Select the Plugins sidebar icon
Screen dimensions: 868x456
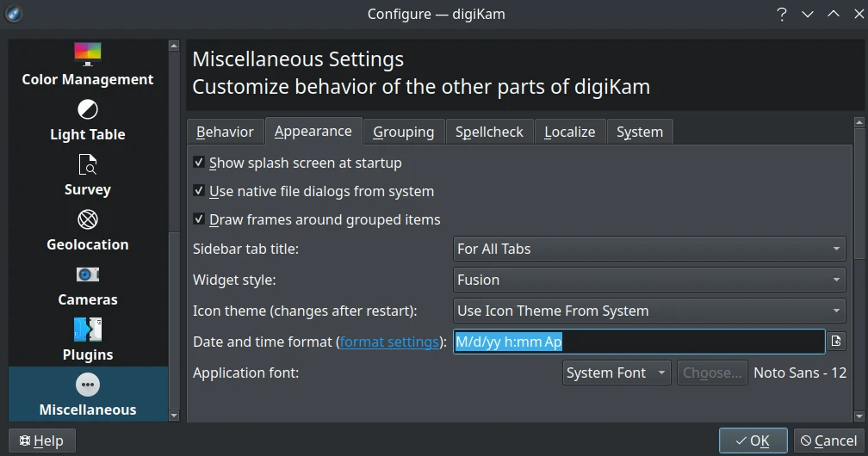point(87,340)
